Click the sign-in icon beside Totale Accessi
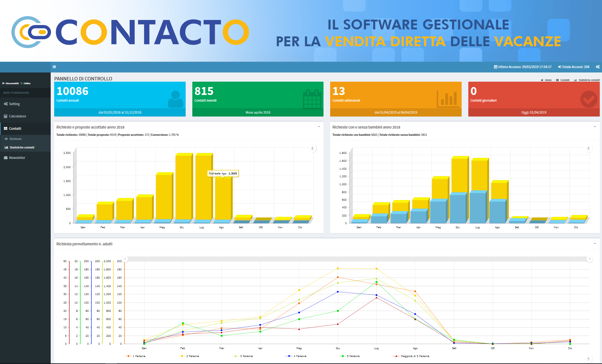Viewport: 602px width, 364px height. [x=560, y=67]
